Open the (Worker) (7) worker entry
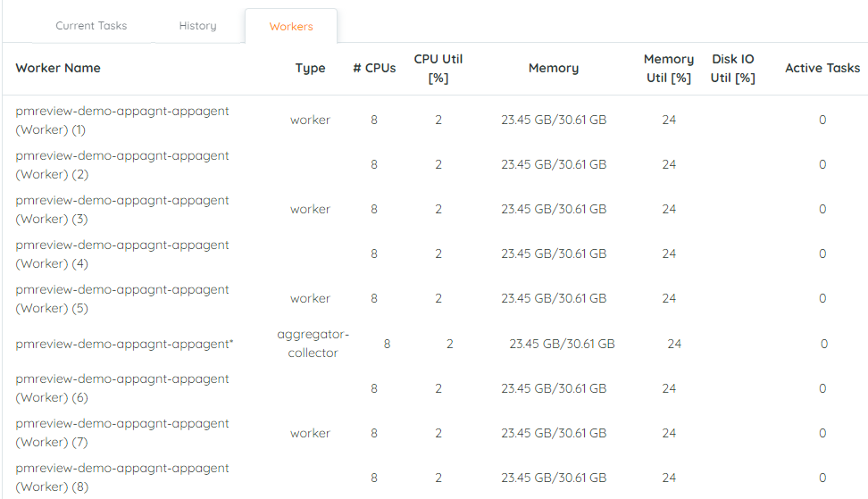This screenshot has height=499, width=868. (x=122, y=433)
